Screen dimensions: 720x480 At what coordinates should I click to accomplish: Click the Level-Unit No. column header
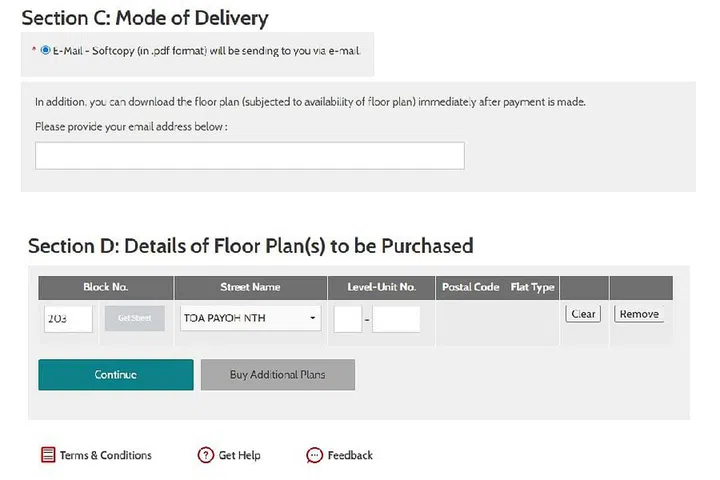pos(381,287)
